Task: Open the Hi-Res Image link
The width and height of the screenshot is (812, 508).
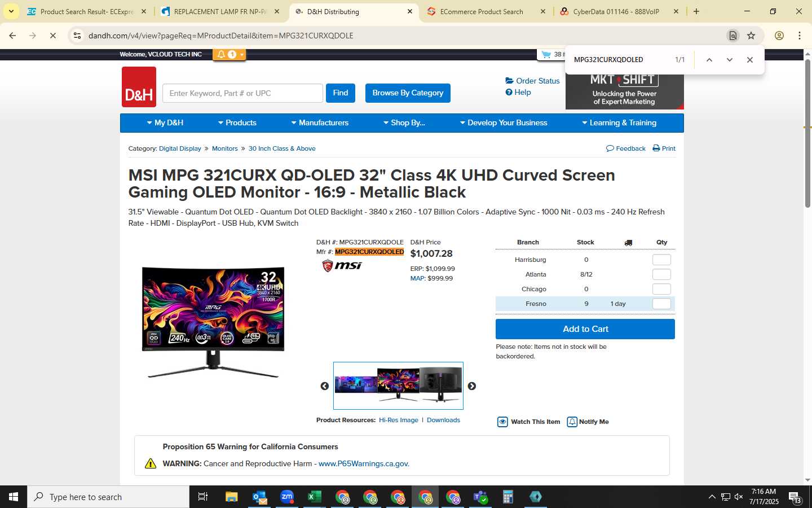Action: coord(399,420)
